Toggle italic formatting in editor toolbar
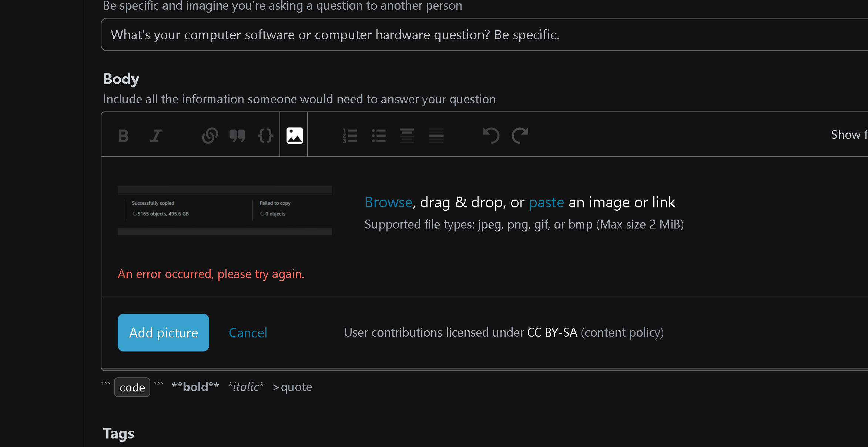868x447 pixels. 156,136
